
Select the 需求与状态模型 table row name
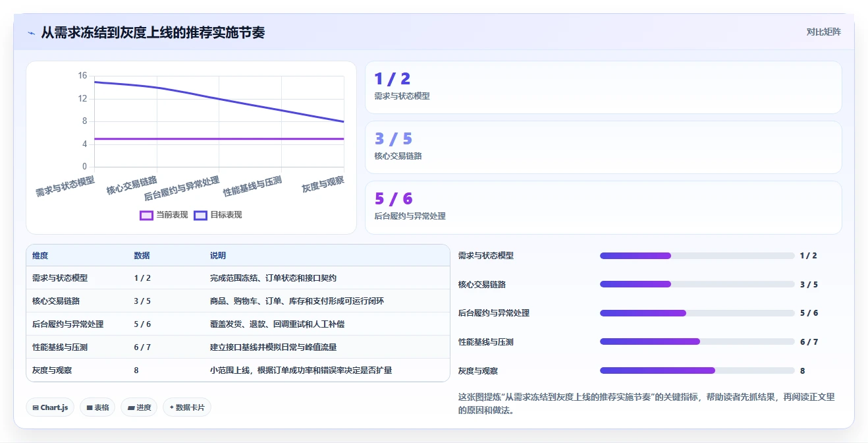tap(60, 278)
